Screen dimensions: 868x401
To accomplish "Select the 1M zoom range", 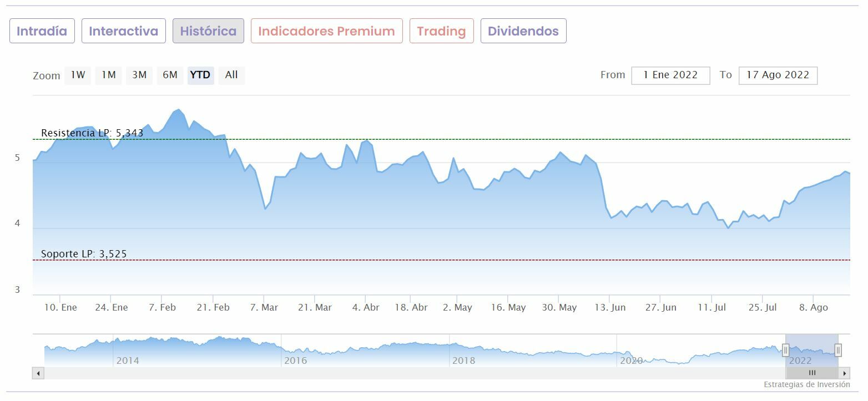I will click(108, 75).
